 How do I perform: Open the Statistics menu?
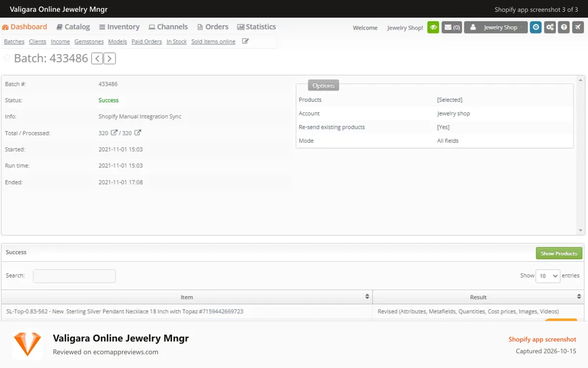(x=256, y=27)
